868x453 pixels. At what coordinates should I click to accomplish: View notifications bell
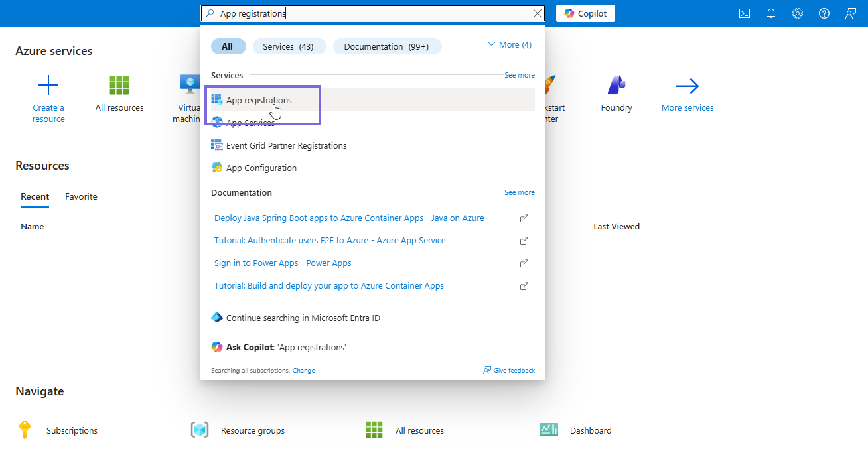point(770,13)
